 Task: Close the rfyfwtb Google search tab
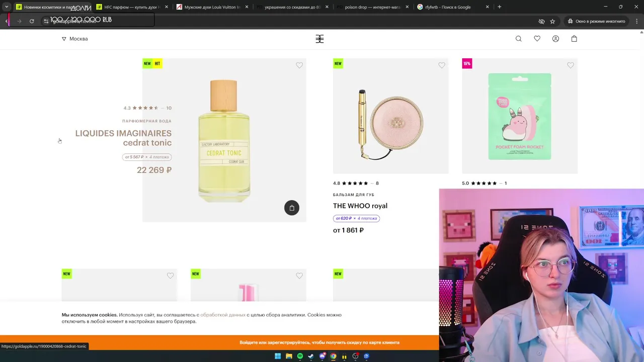pos(487,7)
